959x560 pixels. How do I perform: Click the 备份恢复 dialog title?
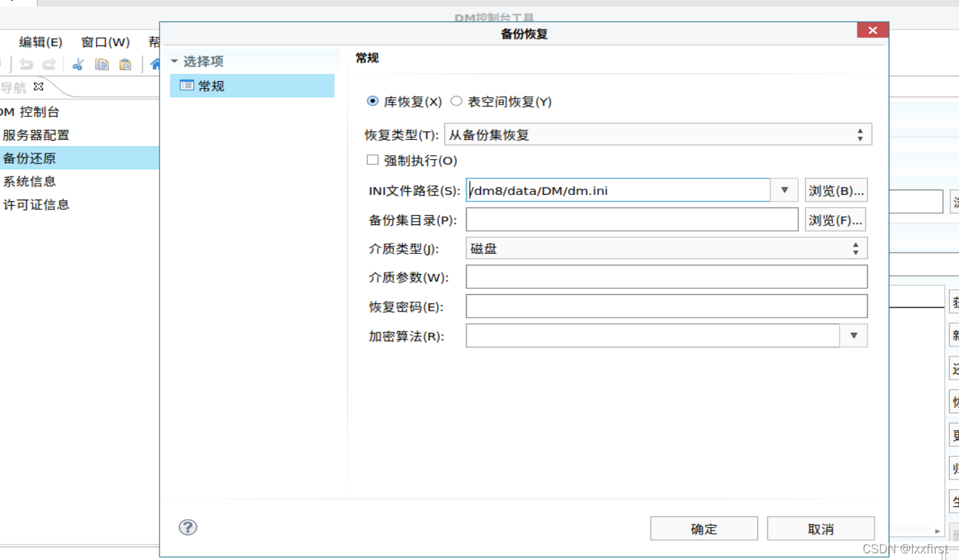[524, 33]
